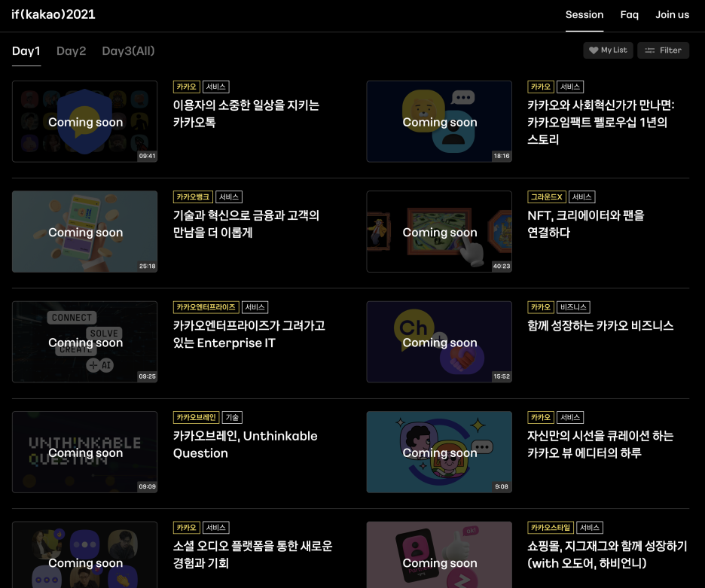
Task: Click the 그라운드X company tag
Action: [x=546, y=197]
